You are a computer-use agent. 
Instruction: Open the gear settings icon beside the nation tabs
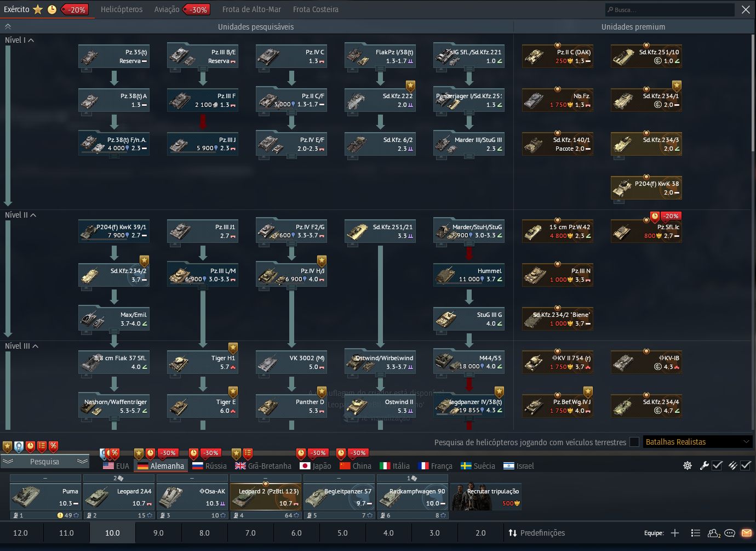tap(688, 465)
